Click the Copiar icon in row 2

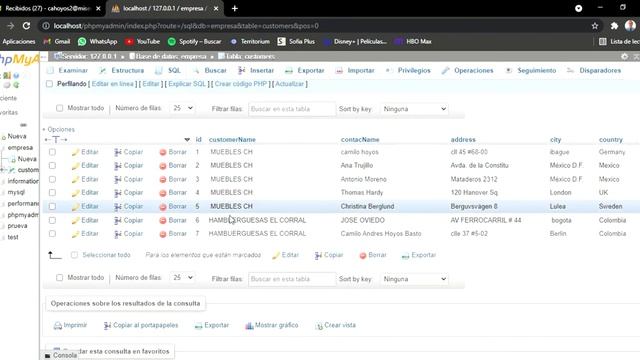[x=118, y=166]
